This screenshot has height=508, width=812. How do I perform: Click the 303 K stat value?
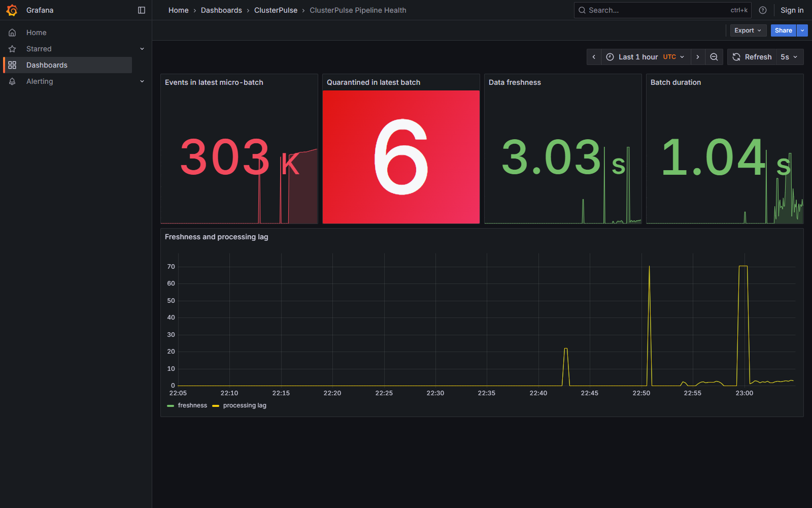point(240,157)
